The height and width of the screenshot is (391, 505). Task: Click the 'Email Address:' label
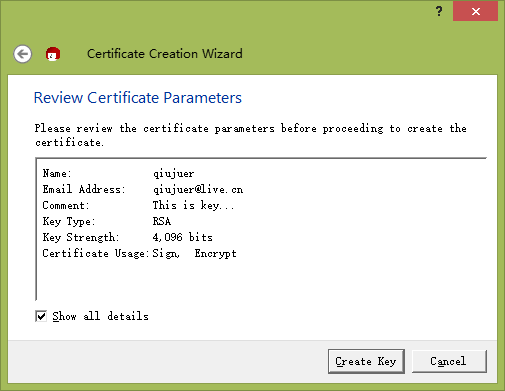click(x=84, y=189)
